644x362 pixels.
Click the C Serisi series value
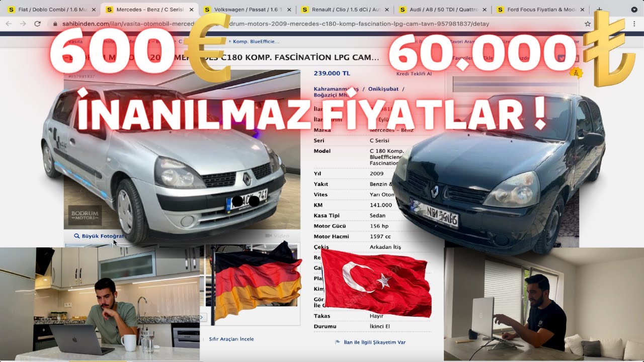pos(379,141)
